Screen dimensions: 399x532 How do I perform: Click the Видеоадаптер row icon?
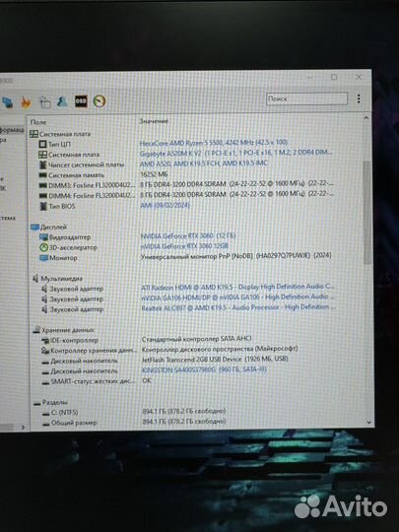pyautogui.click(x=43, y=237)
